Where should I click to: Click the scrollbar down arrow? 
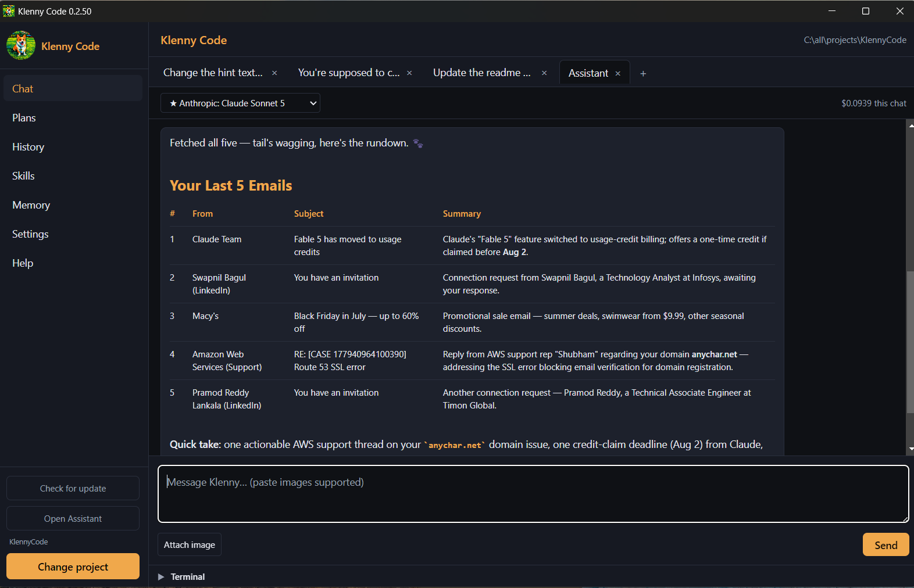(x=911, y=449)
